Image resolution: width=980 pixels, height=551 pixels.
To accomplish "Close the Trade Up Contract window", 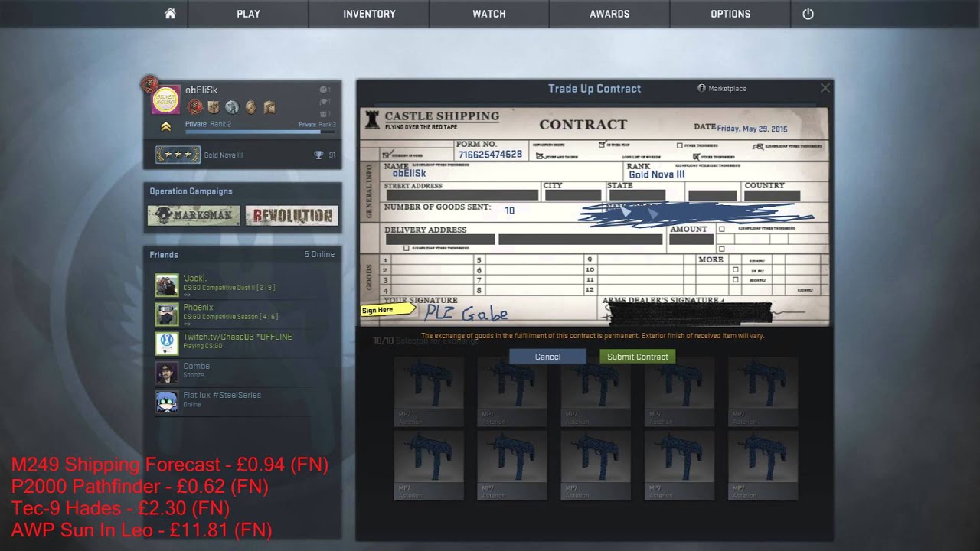I will pos(825,88).
